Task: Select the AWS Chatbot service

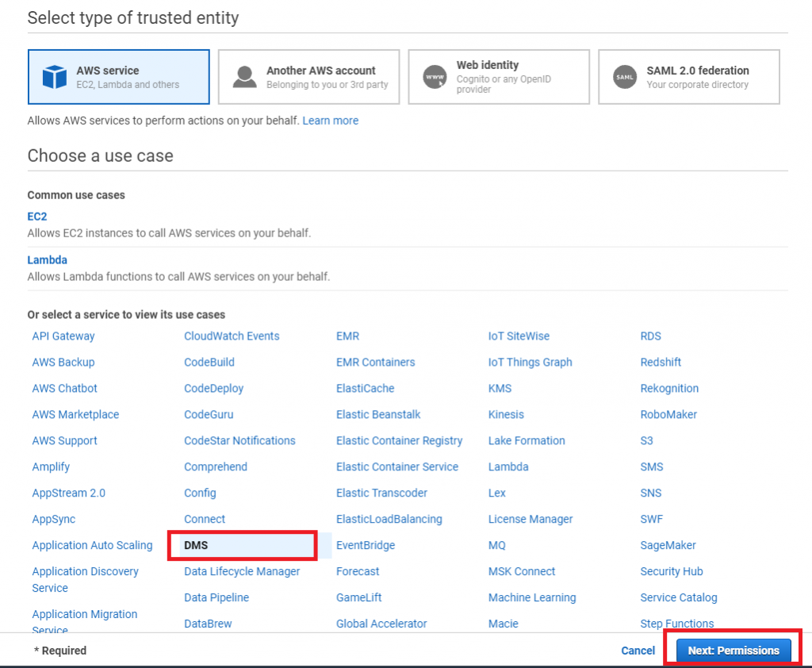Action: 65,388
